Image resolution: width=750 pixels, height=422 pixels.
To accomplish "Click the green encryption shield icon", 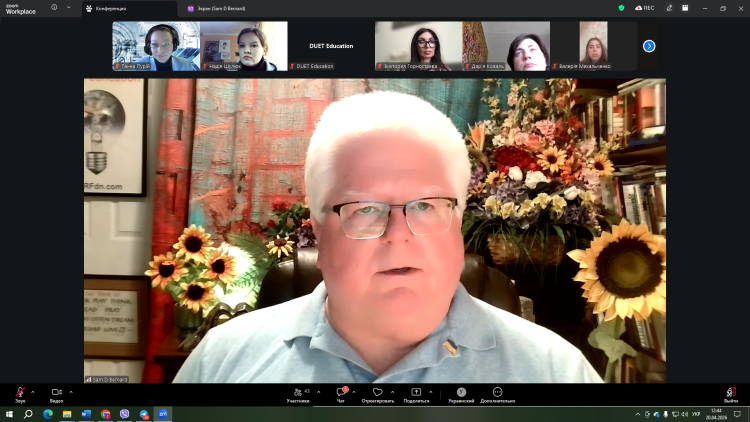I will point(621,8).
